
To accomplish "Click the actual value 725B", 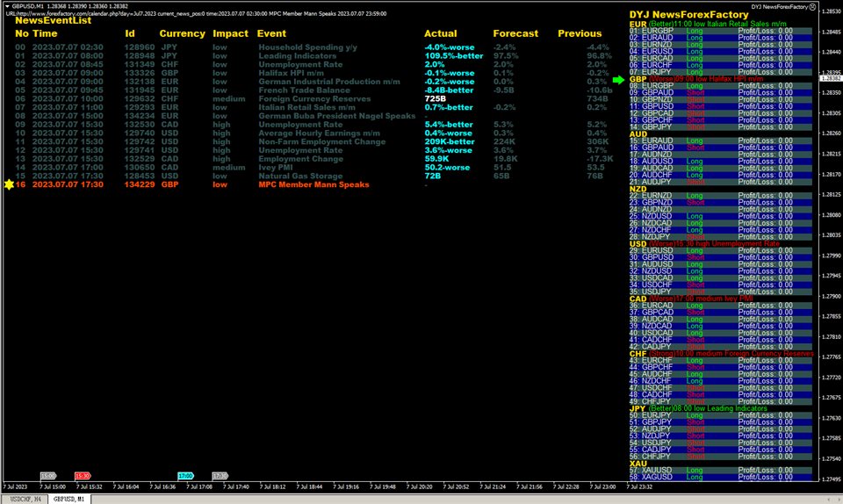I will 435,99.
